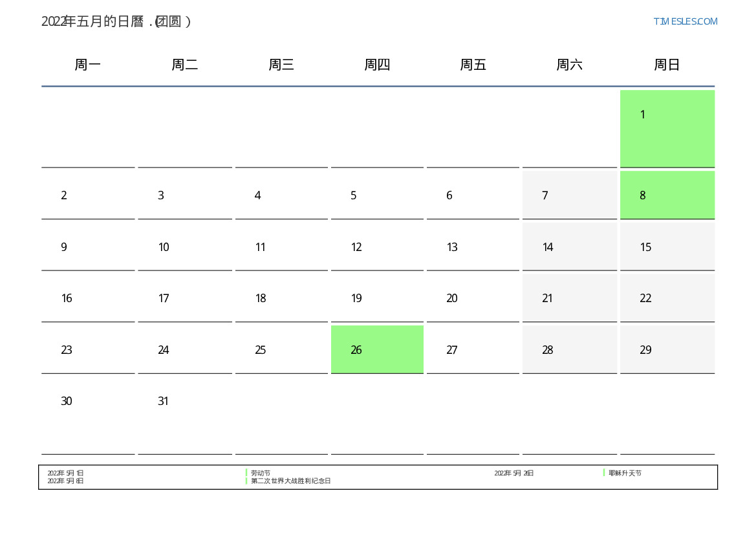Select the green May 26 cell
Image resolution: width=756 pixels, height=535 pixels.
click(377, 349)
